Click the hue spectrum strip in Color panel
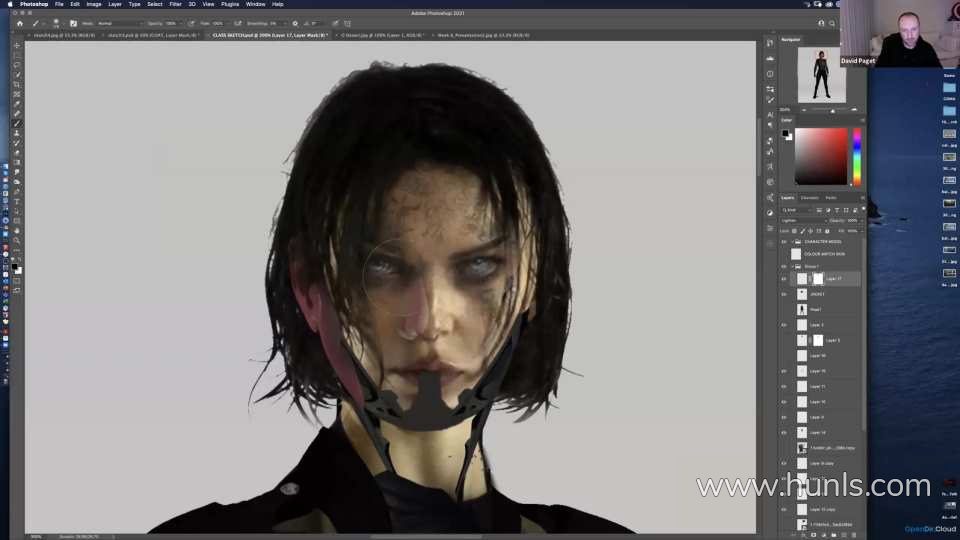Screen dimensions: 960x540 pos(857,156)
